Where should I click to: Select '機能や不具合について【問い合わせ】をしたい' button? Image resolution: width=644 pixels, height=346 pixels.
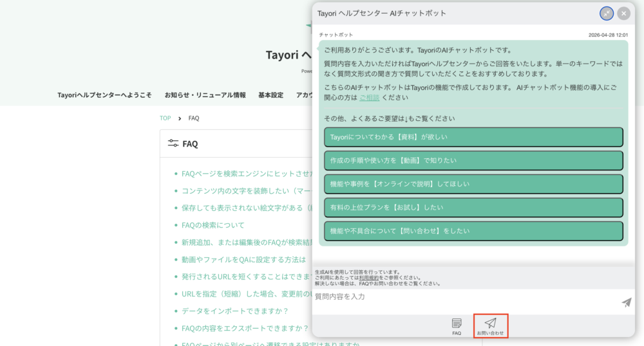pyautogui.click(x=473, y=231)
